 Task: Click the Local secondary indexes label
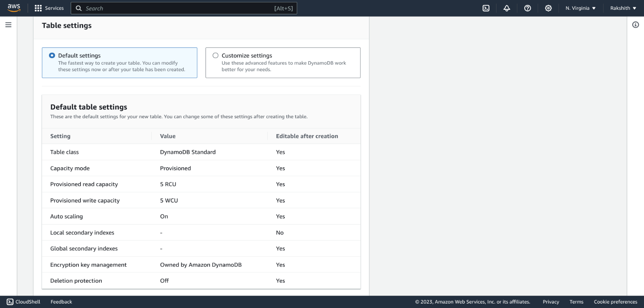click(82, 233)
